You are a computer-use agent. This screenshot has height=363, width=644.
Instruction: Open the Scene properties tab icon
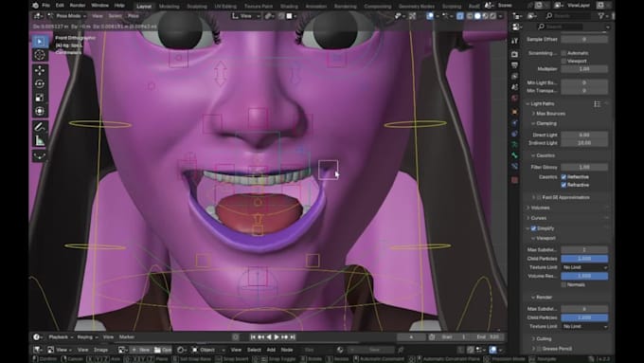pos(514,87)
